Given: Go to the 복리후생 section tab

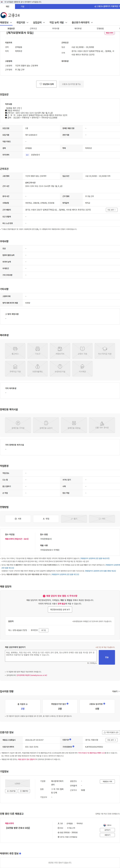Looking at the screenshot, I should pyautogui.click(x=78, y=29).
